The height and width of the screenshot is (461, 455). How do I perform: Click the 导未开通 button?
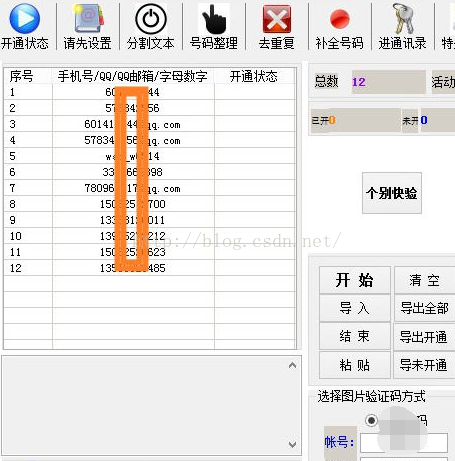coord(424,365)
